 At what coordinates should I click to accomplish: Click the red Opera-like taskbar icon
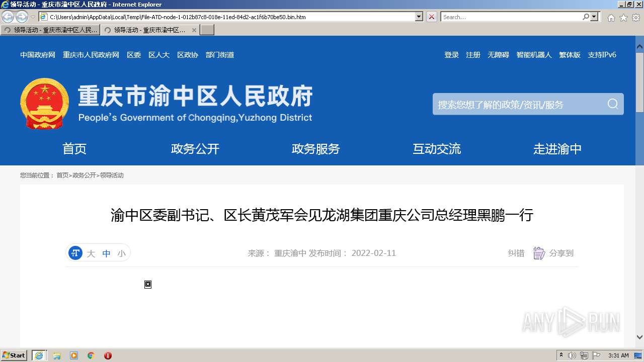[108, 355]
